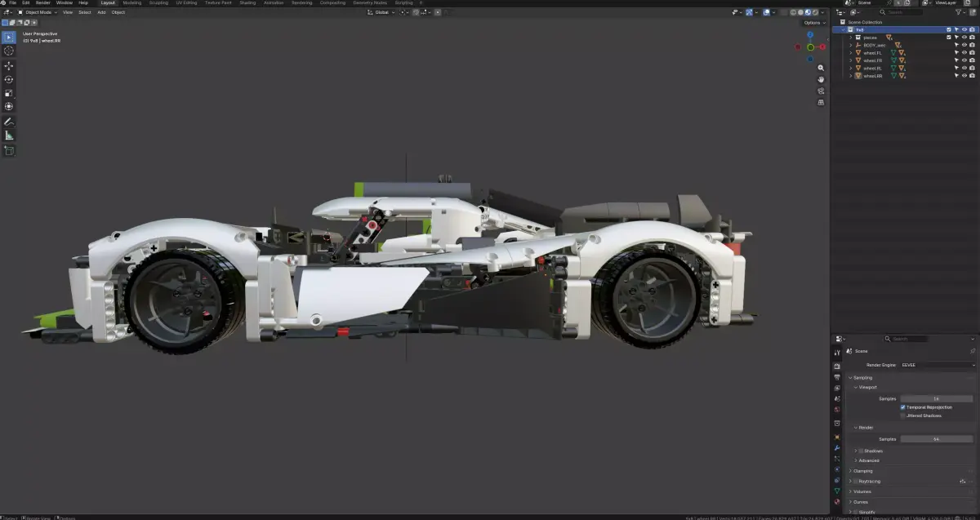The height and width of the screenshot is (520, 980).
Task: Open the viewport Object menu
Action: (118, 12)
